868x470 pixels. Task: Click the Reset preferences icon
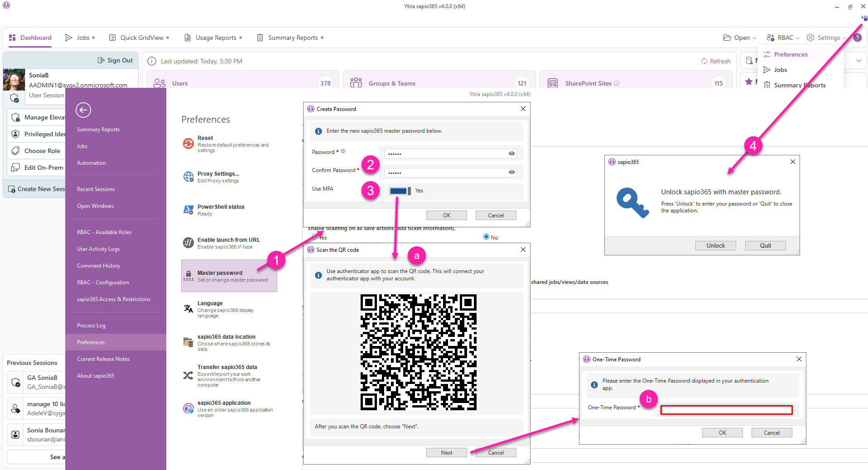point(188,144)
